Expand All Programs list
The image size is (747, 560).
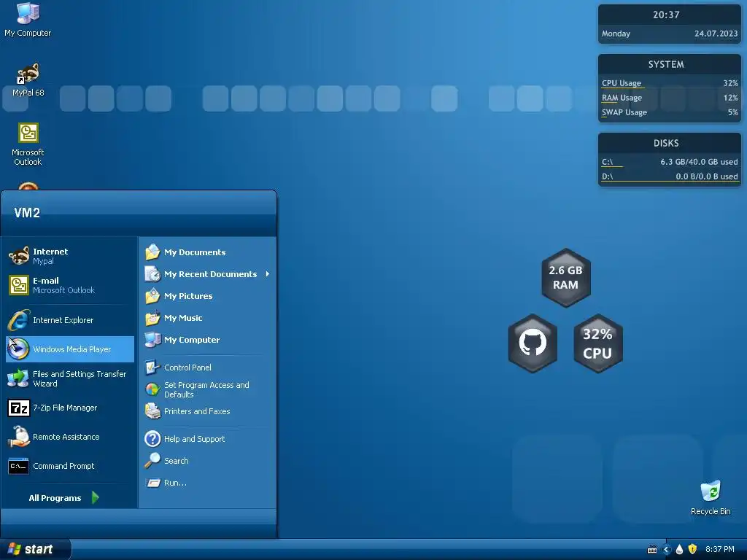coord(64,497)
